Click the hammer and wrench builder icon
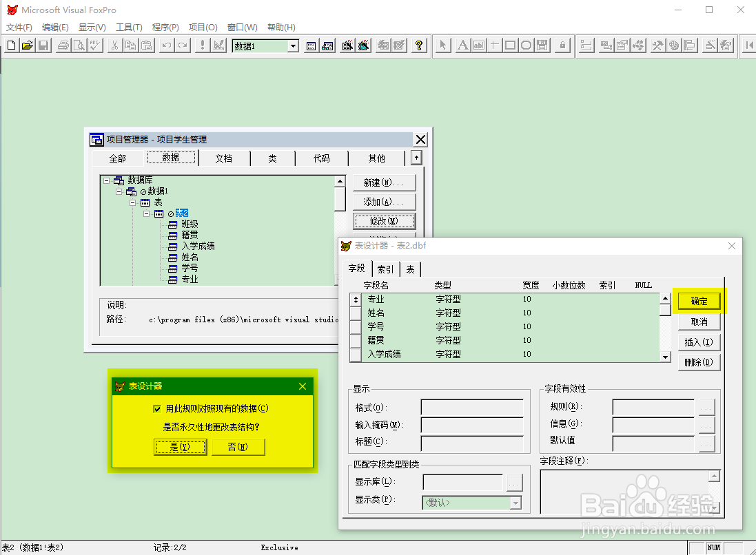Screen dimensions: 756x555 [x=657, y=45]
